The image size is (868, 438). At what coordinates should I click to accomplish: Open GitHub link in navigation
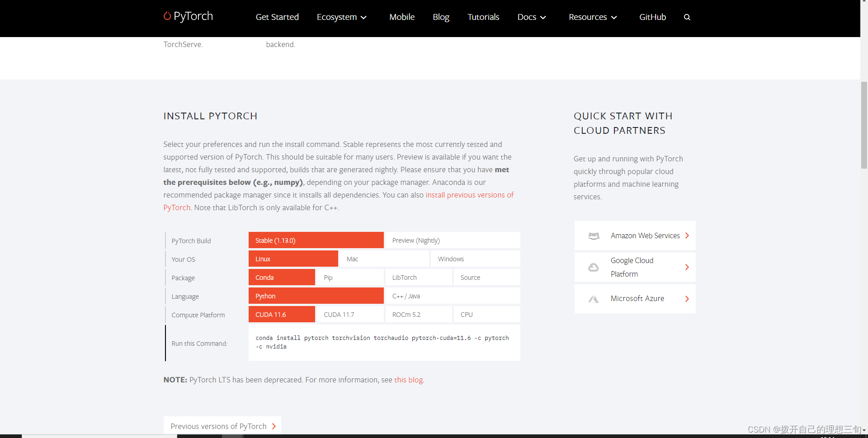tap(652, 17)
